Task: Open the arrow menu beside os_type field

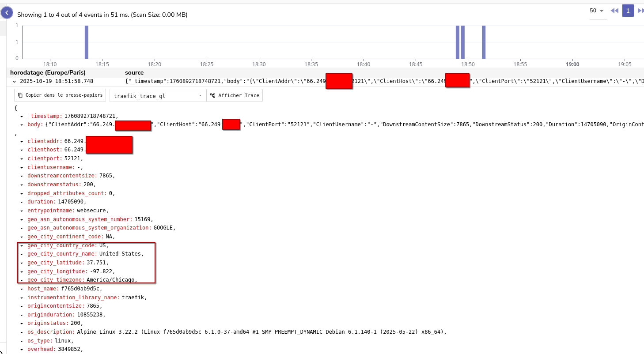Action: pos(22,341)
